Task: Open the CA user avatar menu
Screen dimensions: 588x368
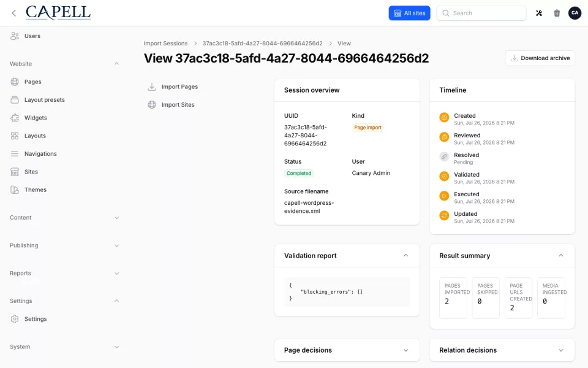Action: click(x=575, y=13)
